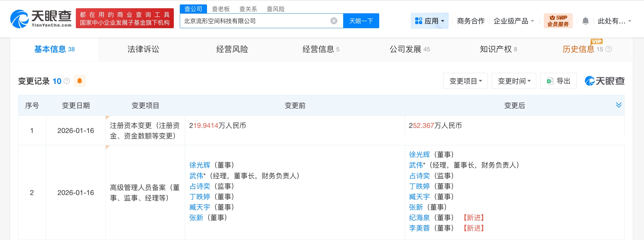Open 纪海泉 director profile link
Screen dimensions: 644x240
click(419, 218)
